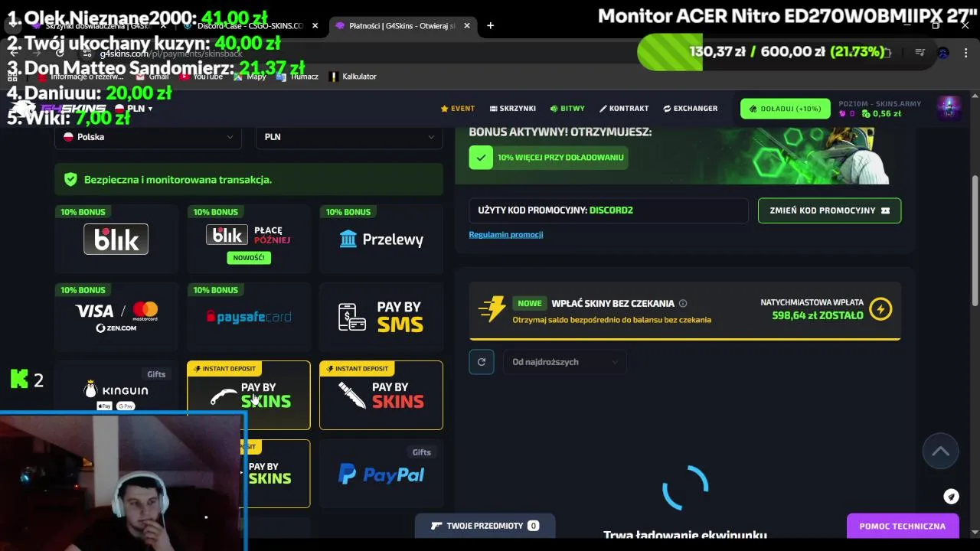Screen dimensions: 980x551
Task: Open TWOJE PRZEDMIOTY panel
Action: [485, 526]
